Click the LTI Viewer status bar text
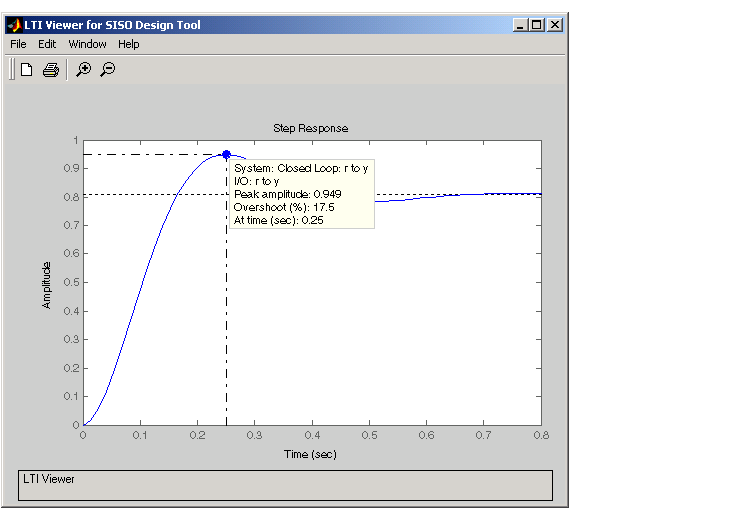 (49, 479)
